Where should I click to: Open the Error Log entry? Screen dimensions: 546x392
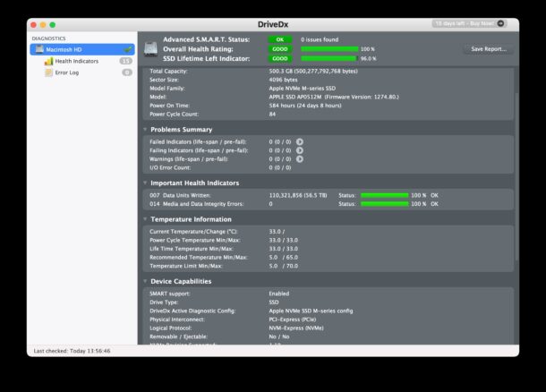point(67,72)
